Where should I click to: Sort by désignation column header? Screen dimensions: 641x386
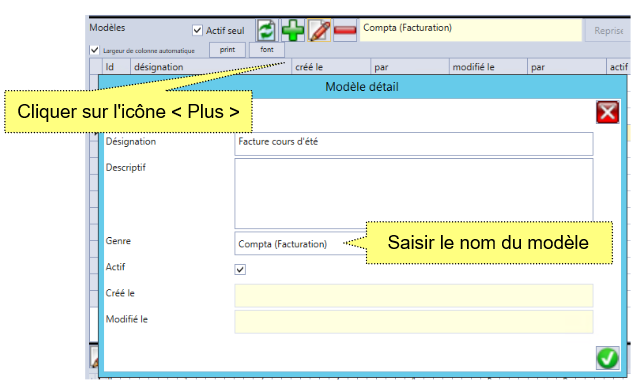[x=211, y=67]
